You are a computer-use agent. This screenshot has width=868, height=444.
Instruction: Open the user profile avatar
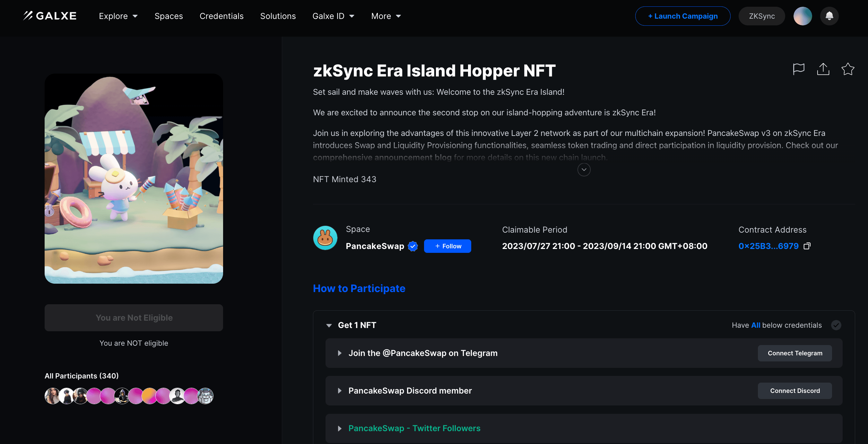tap(802, 16)
